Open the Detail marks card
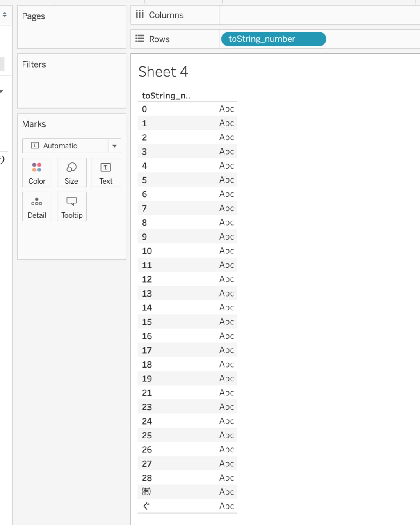 pyautogui.click(x=37, y=207)
